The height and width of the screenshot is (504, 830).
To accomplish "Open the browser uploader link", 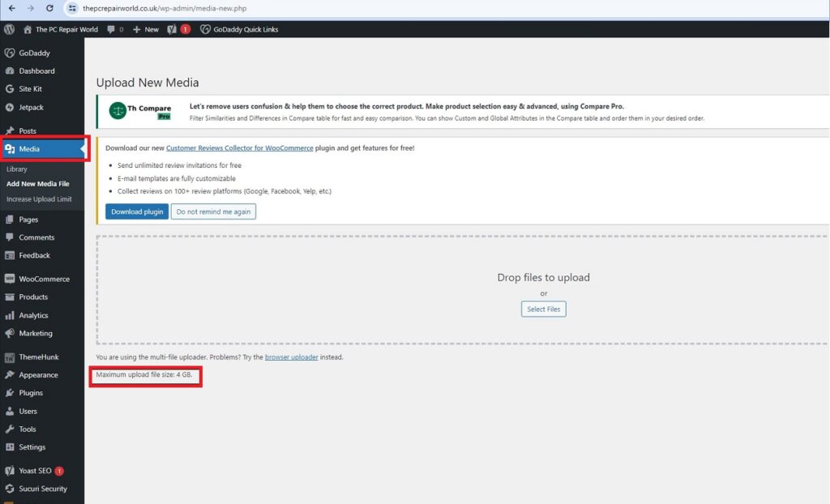I will coord(291,357).
